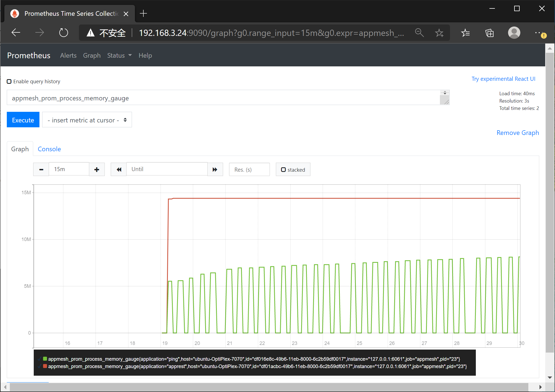Expand the Status menu in navbar
Screen dimensions: 555x392
coord(119,55)
